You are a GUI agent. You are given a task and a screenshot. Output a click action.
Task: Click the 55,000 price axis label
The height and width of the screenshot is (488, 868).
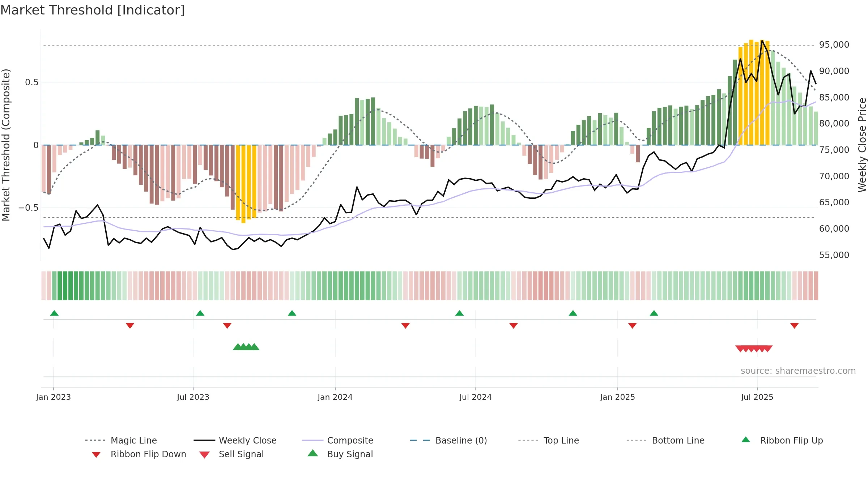[x=834, y=255]
